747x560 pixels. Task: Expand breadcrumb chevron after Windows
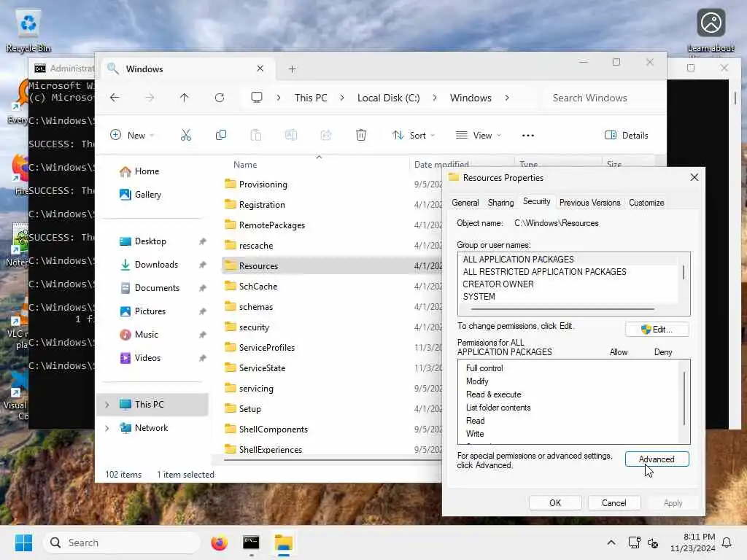507,98
